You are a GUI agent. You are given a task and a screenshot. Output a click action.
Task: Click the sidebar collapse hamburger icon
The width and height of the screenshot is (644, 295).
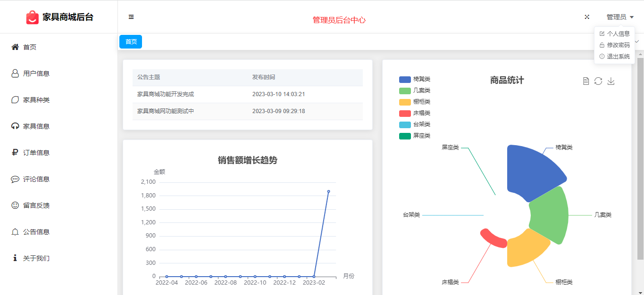coord(131,17)
